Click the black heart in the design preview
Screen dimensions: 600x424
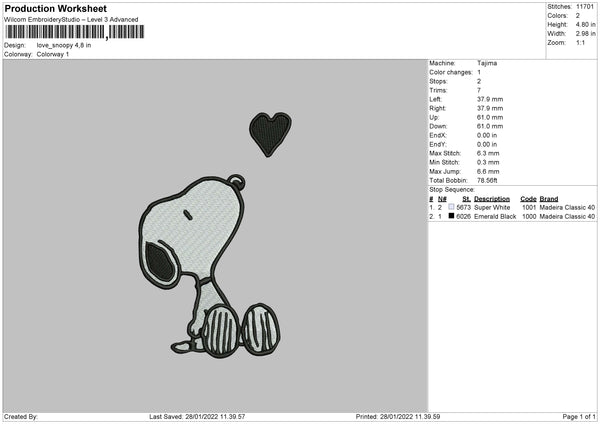(270, 134)
